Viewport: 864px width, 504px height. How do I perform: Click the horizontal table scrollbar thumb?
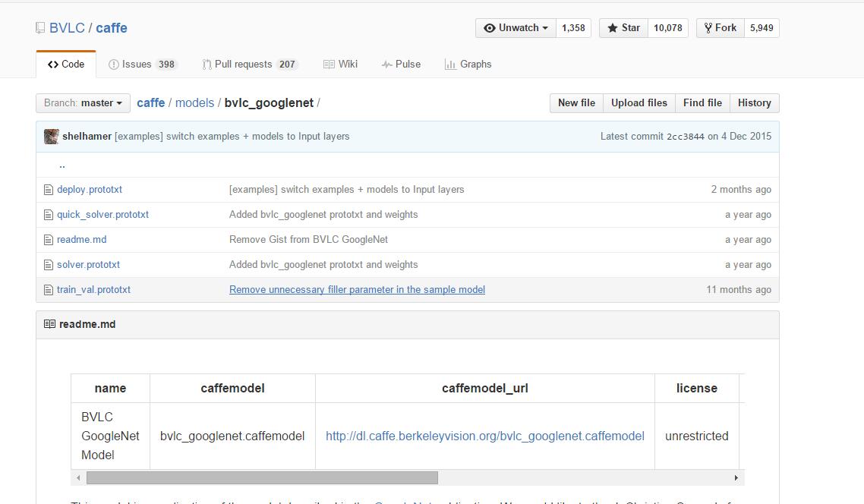[x=262, y=477]
